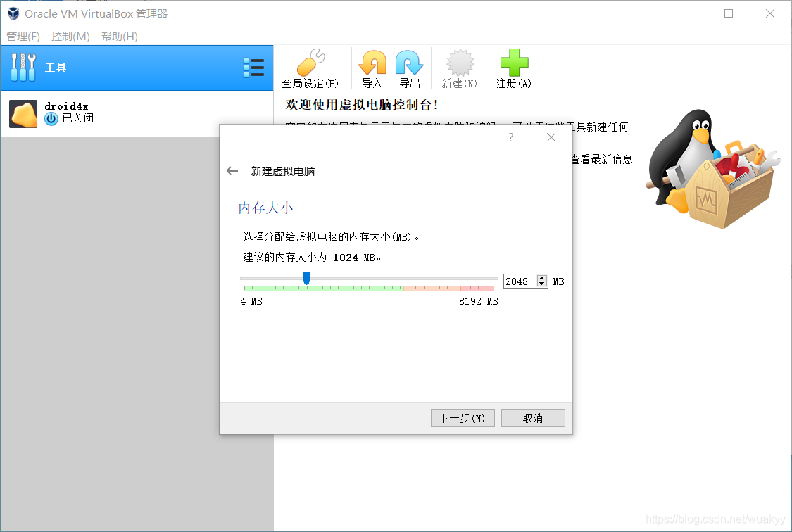This screenshot has height=532, width=792.
Task: Minimize the VirtualBox manager window
Action: click(x=687, y=13)
